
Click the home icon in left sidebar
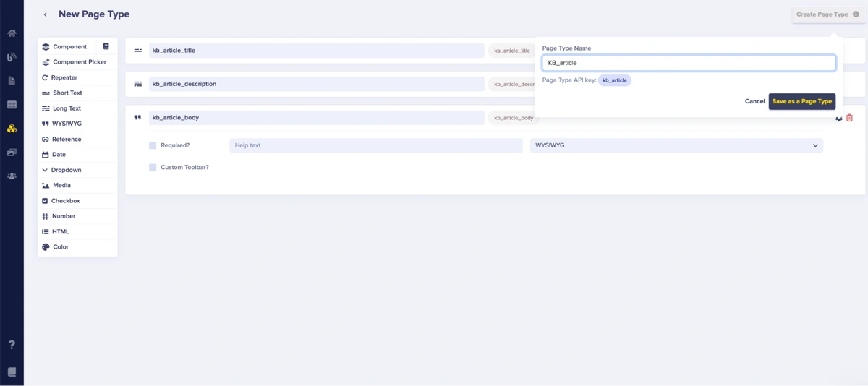[x=12, y=33]
